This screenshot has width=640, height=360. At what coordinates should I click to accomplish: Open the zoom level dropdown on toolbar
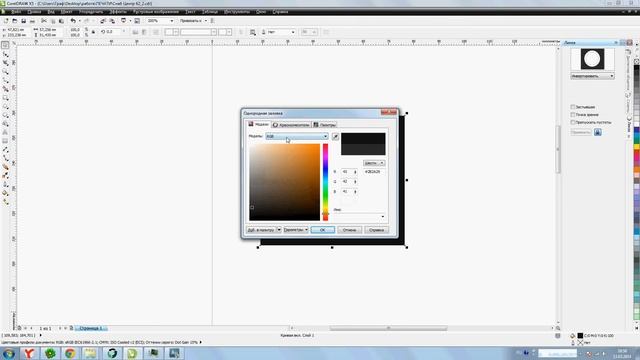coord(171,21)
